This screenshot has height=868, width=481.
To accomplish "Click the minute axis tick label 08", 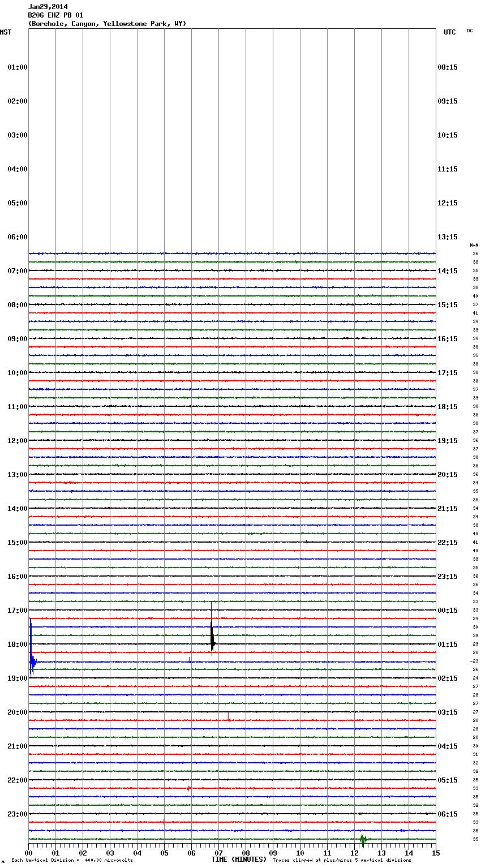I will (246, 853).
